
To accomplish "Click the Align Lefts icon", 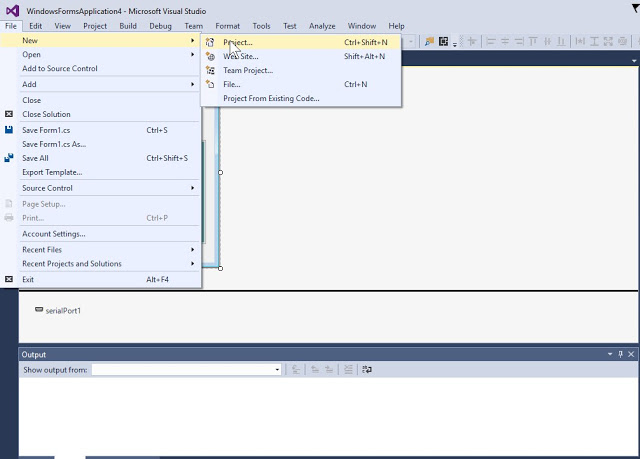I will 491,41.
